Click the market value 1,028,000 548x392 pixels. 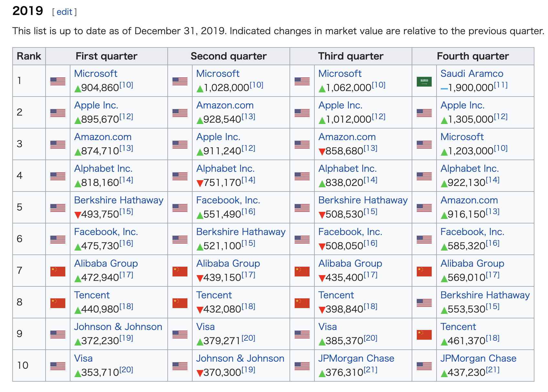[227, 88]
